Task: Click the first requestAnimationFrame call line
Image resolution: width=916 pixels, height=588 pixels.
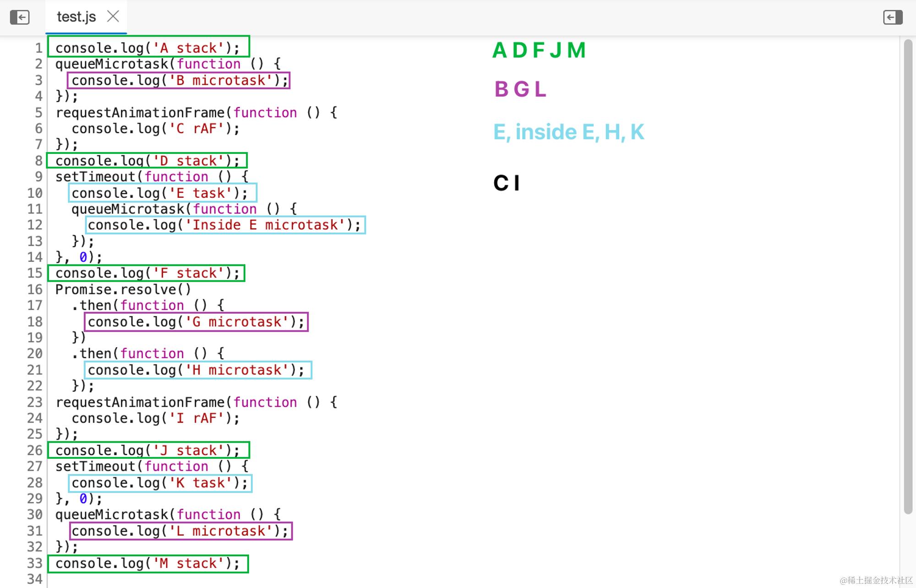Action: click(196, 113)
